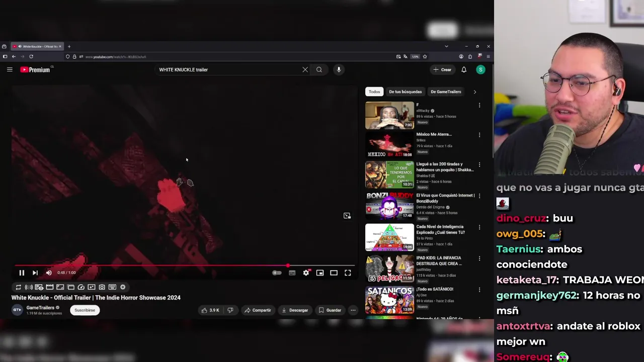Open options for Llegué a las 200 tiradas

tap(479, 164)
